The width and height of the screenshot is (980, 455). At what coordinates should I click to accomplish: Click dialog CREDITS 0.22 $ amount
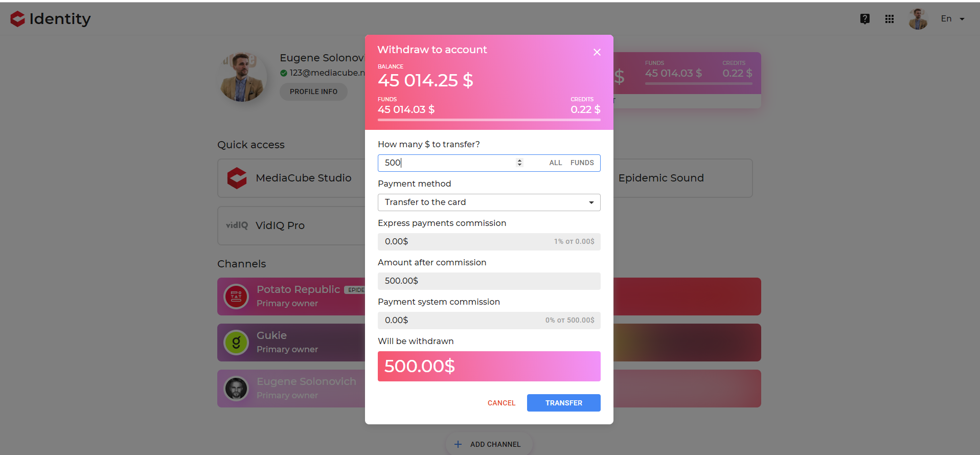(x=585, y=109)
